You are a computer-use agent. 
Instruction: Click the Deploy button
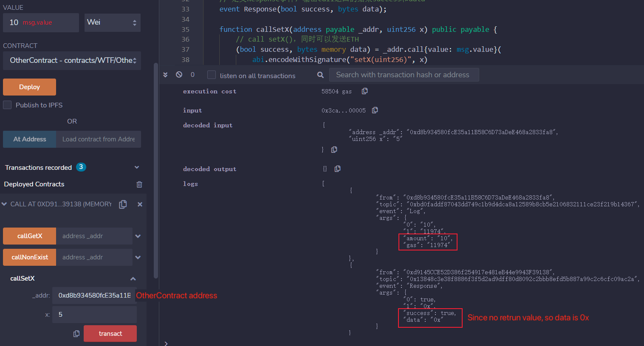29,87
